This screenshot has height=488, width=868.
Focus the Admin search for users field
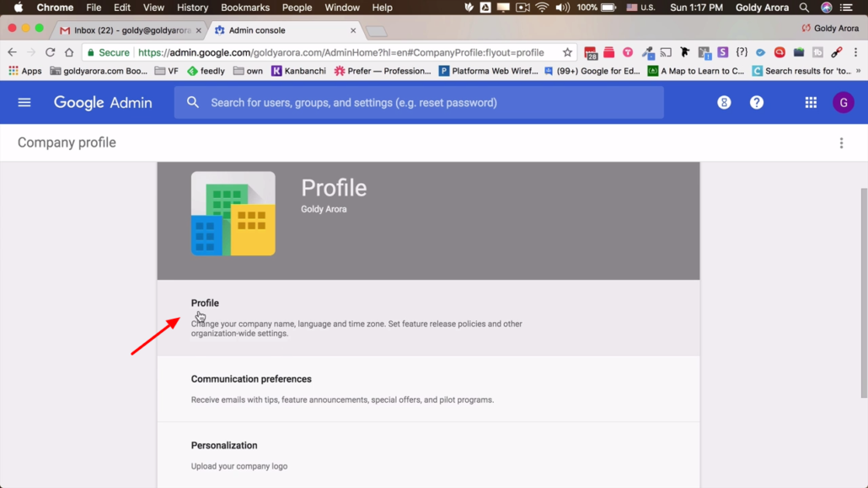tap(419, 103)
